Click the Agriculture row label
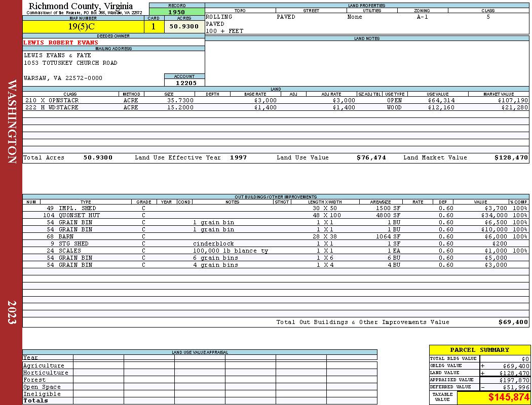532x405 pixels. click(x=44, y=366)
